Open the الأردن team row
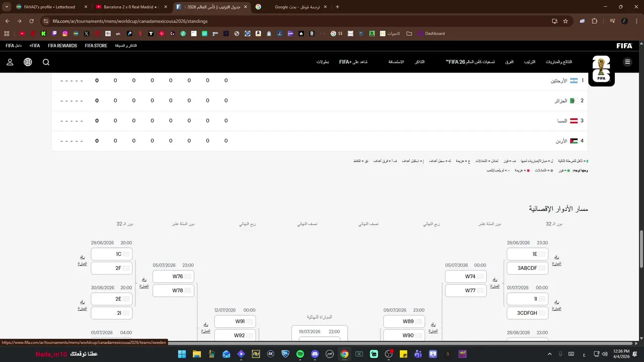 (319, 141)
